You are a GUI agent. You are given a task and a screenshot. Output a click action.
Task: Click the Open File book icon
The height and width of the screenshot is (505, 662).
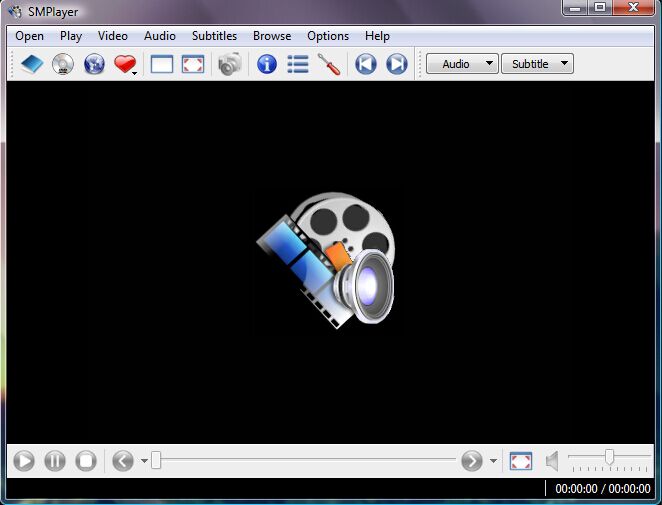32,65
